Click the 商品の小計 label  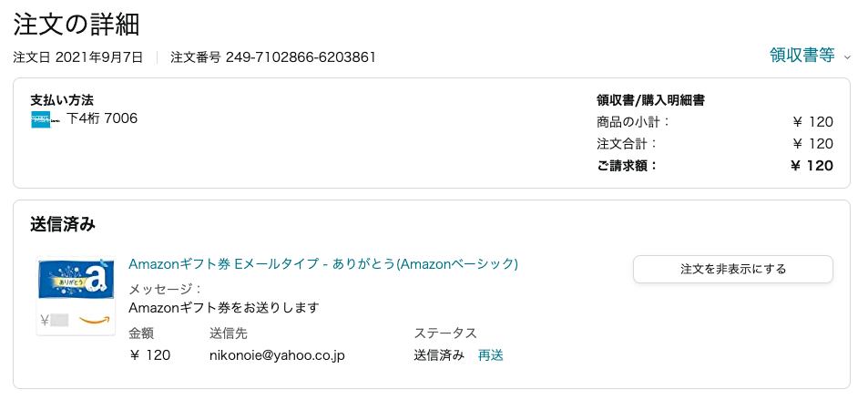633,122
